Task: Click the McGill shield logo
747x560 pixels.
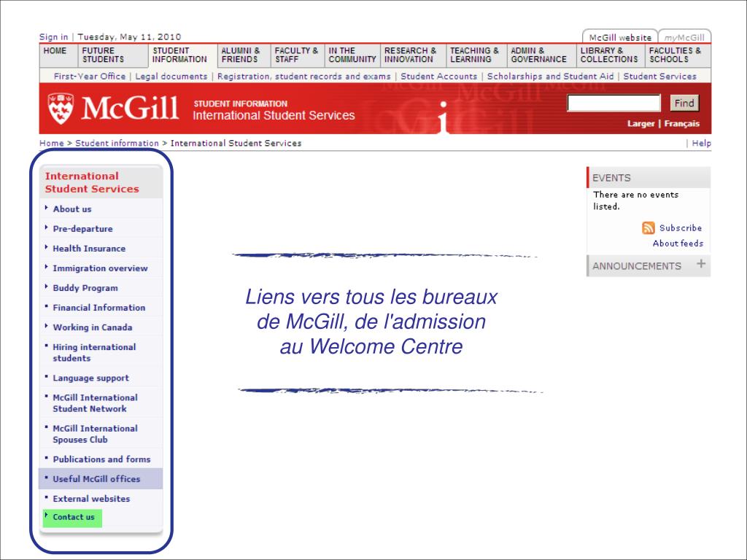Action: click(61, 109)
